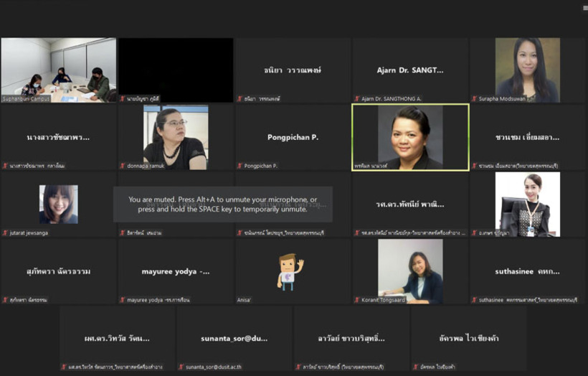Screen dimensions: 588x376
Task: Open the Koranit Tongsaard video tile
Action: click(x=410, y=271)
